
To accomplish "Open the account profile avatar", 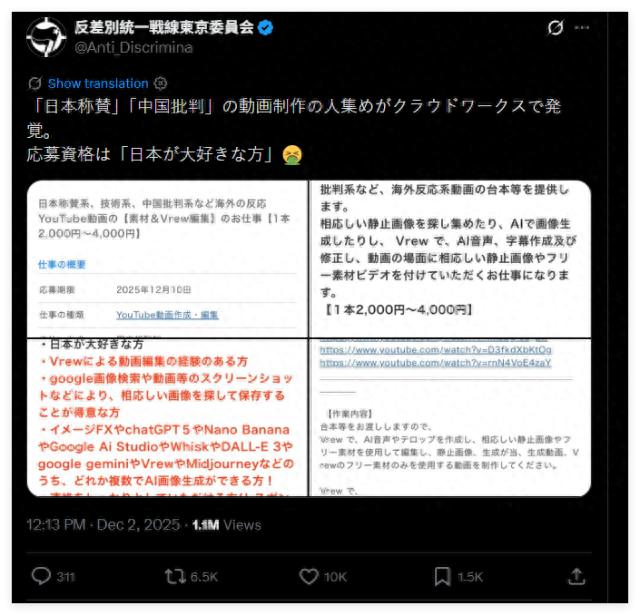I will (x=46, y=37).
